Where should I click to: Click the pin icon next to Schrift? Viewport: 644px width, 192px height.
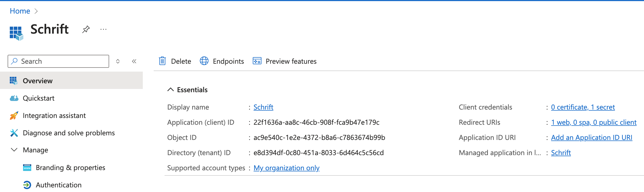(x=86, y=29)
